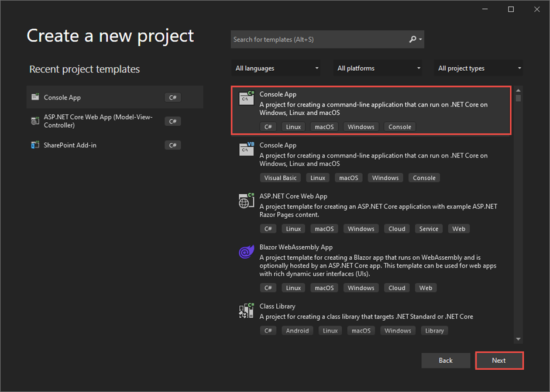Open the All platforms dropdown
The width and height of the screenshot is (550, 392).
pos(377,68)
